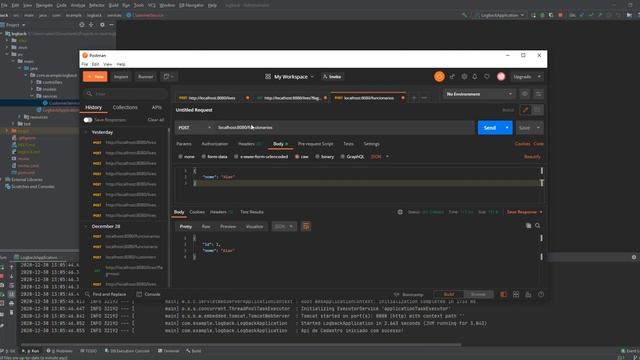
Task: Click the network globe icon in response bar
Action: tap(400, 212)
